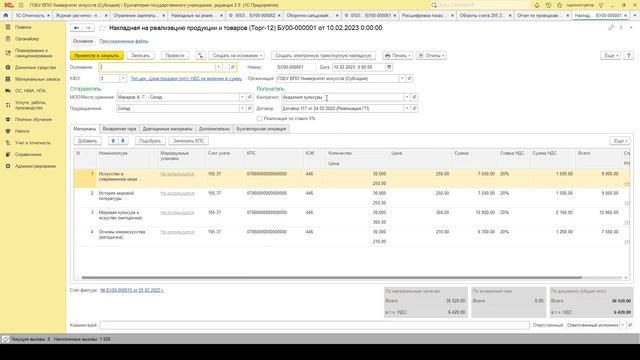This screenshot has height=360, width=640.
Task: Expand Основание field dropdown
Action: click(x=218, y=67)
